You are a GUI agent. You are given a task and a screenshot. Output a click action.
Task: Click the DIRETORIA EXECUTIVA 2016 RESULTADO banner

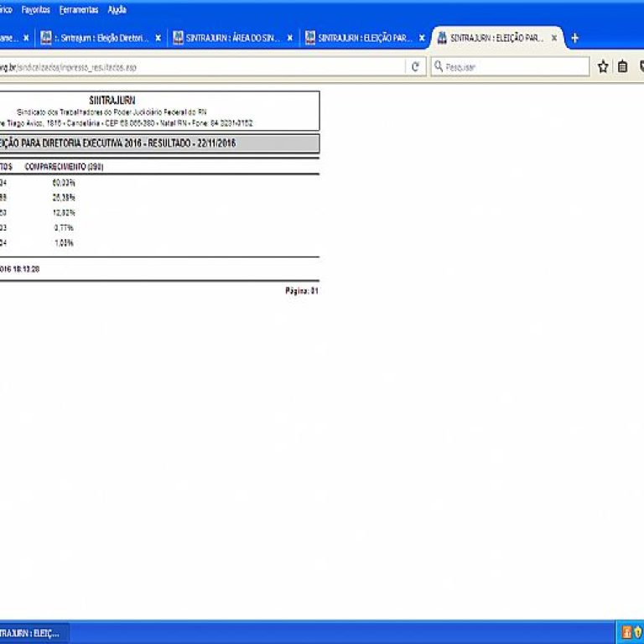pos(159,143)
